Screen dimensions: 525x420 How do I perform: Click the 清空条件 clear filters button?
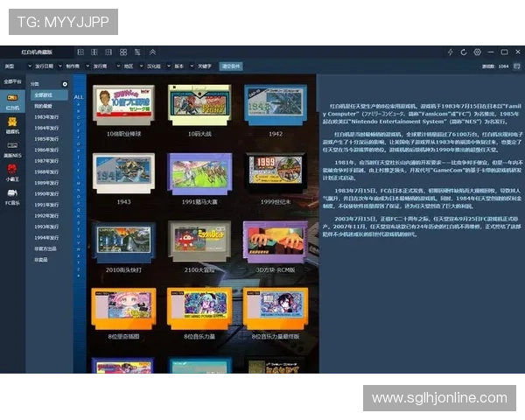231,66
